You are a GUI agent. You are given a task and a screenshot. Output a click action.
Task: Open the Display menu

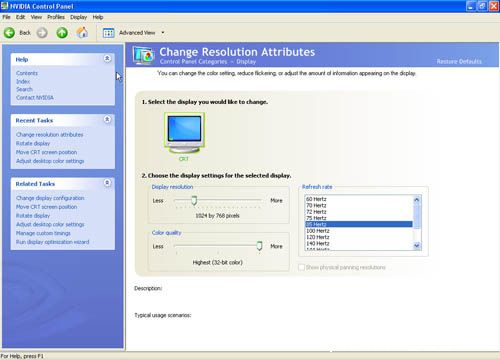pos(78,17)
